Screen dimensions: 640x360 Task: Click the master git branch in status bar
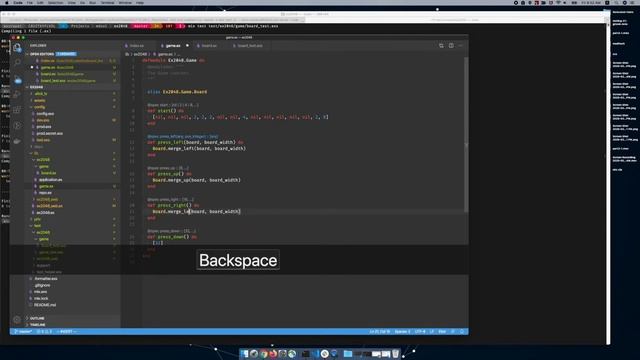23,331
